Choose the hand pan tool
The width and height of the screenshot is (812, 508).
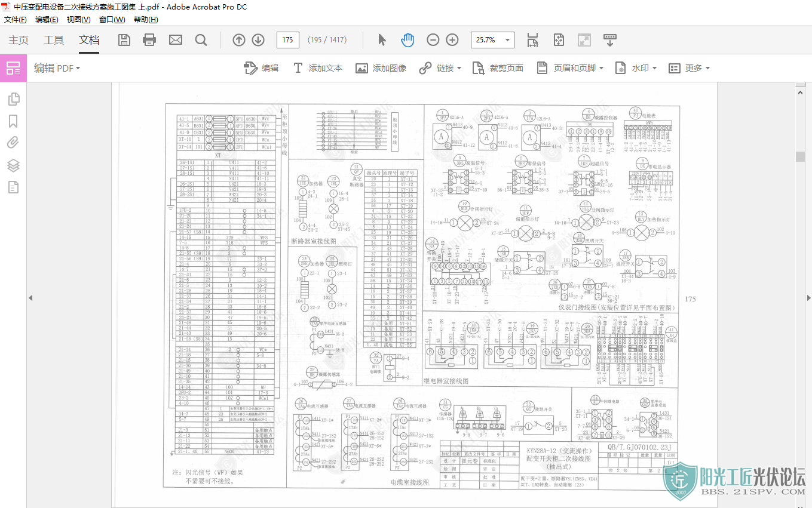click(407, 40)
